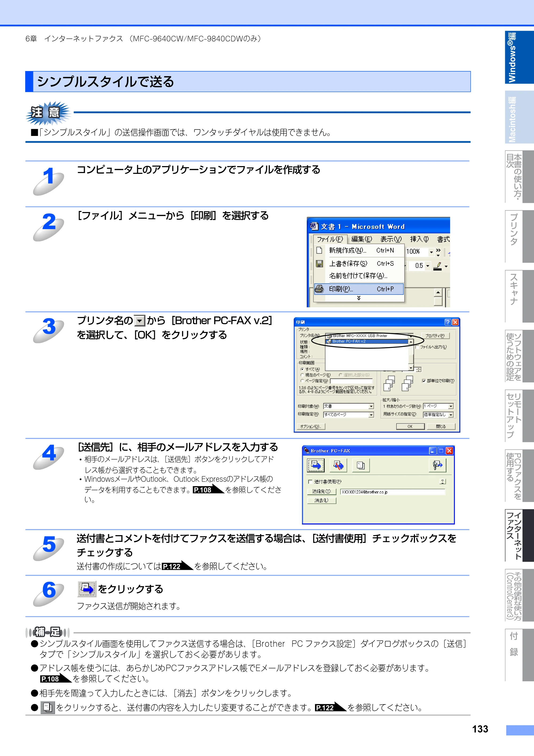Click the printer icon beside 印刷(P)
This screenshot has width=534, height=756.
(x=319, y=289)
